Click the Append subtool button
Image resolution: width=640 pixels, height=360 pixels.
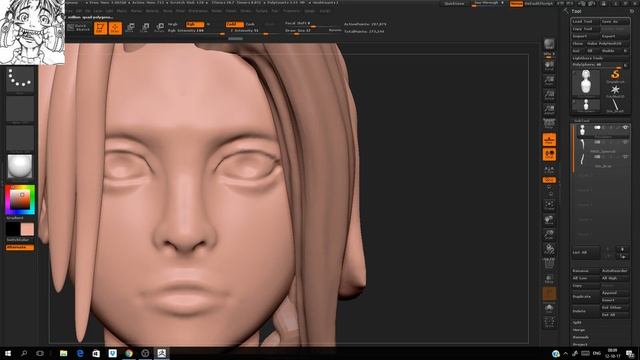(615, 293)
